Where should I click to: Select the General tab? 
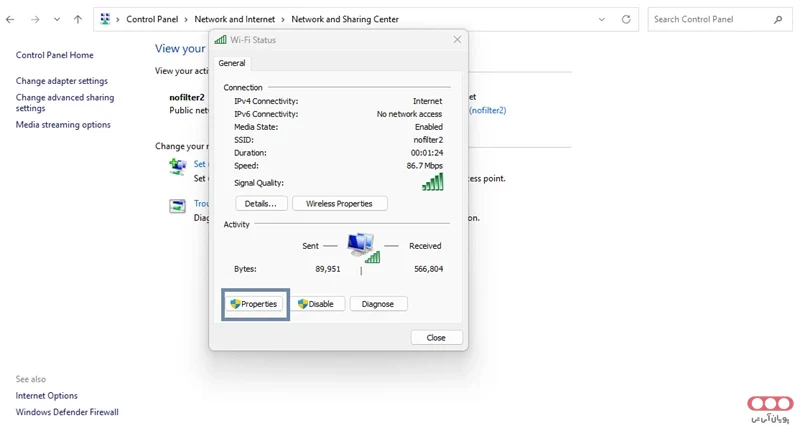click(232, 63)
